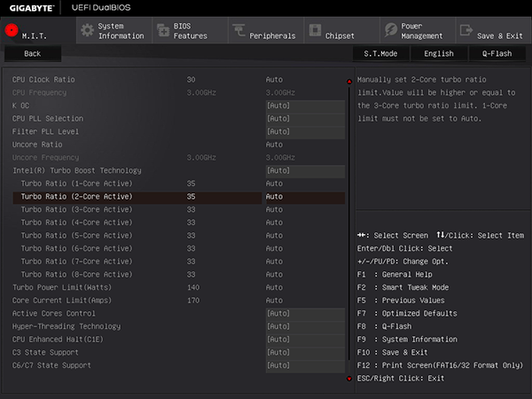Click the Chipset icon
This screenshot has height=399, width=532.
(x=315, y=30)
